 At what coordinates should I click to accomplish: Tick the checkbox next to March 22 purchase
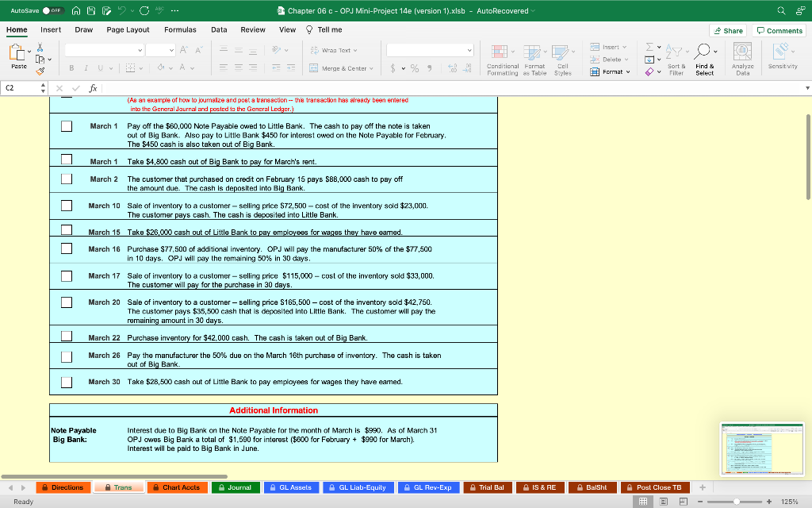point(67,336)
